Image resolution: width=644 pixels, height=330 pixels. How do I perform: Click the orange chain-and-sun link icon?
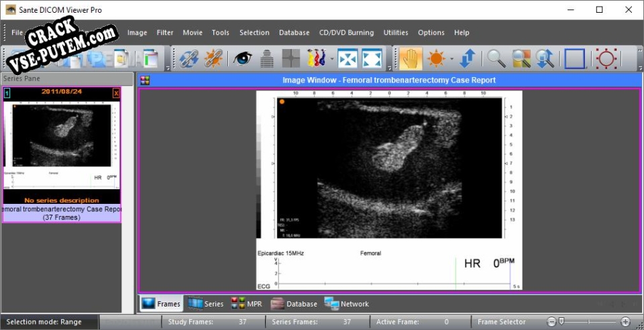213,59
